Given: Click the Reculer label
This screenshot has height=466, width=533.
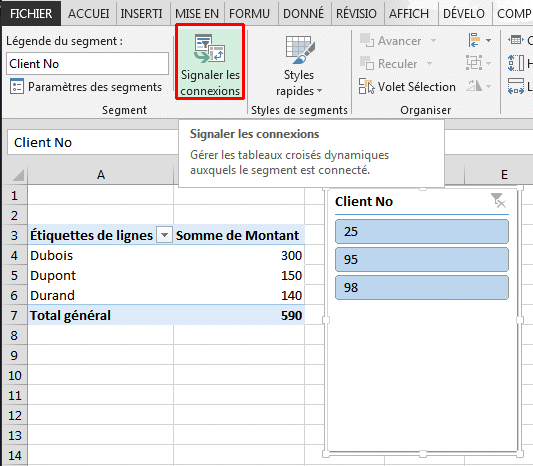Looking at the screenshot, I should (397, 64).
